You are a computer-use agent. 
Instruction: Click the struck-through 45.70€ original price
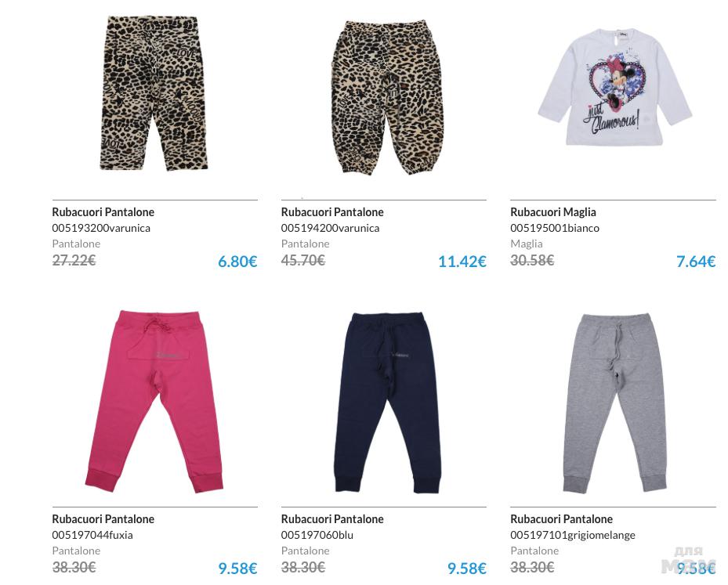(x=303, y=260)
